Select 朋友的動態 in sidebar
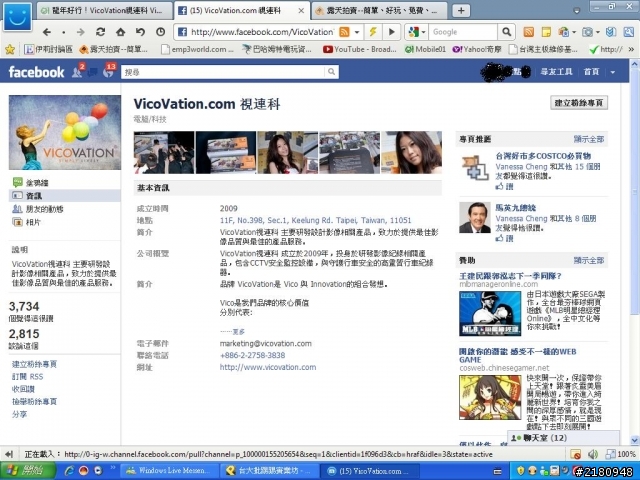 44,209
